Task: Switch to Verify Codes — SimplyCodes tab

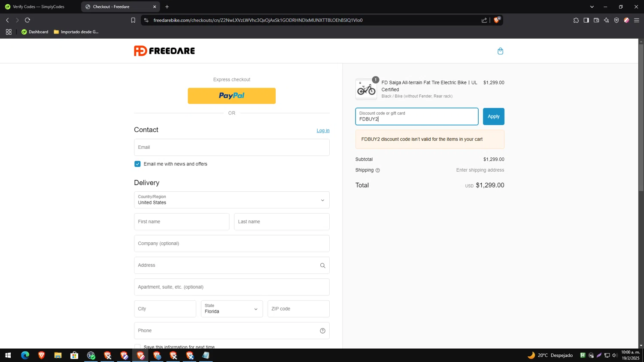Action: coord(39,7)
